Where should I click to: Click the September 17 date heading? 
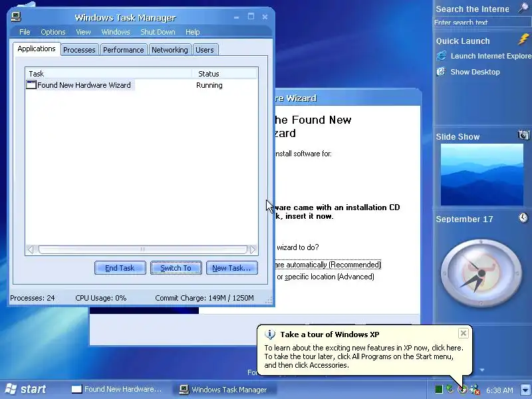pos(464,219)
